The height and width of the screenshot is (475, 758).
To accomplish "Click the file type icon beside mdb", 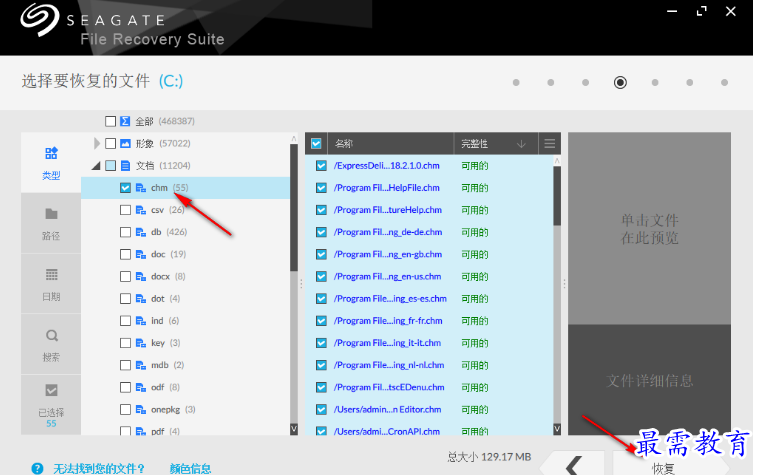I will pyautogui.click(x=141, y=365).
